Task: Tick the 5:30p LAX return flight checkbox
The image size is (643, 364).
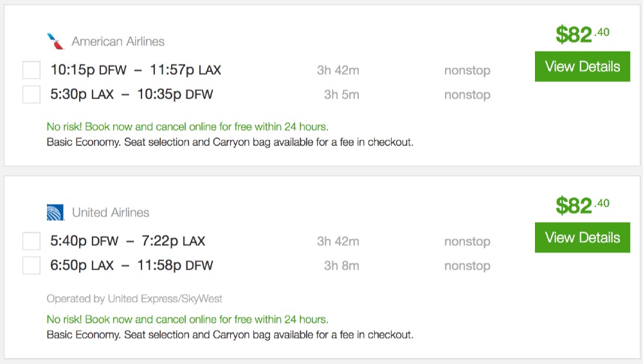Action: pos(32,95)
